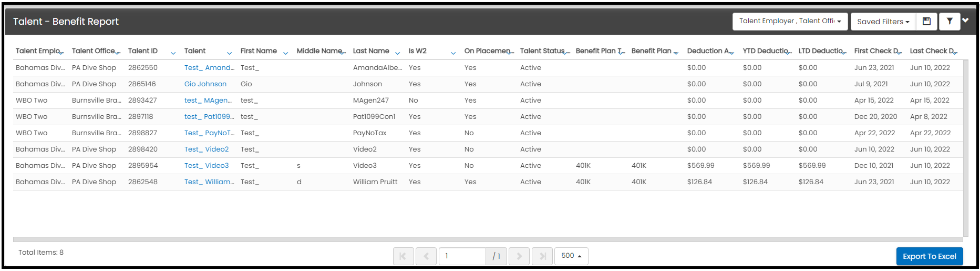The image size is (980, 271).
Task: Go to last page pagination icon
Action: pos(542,256)
